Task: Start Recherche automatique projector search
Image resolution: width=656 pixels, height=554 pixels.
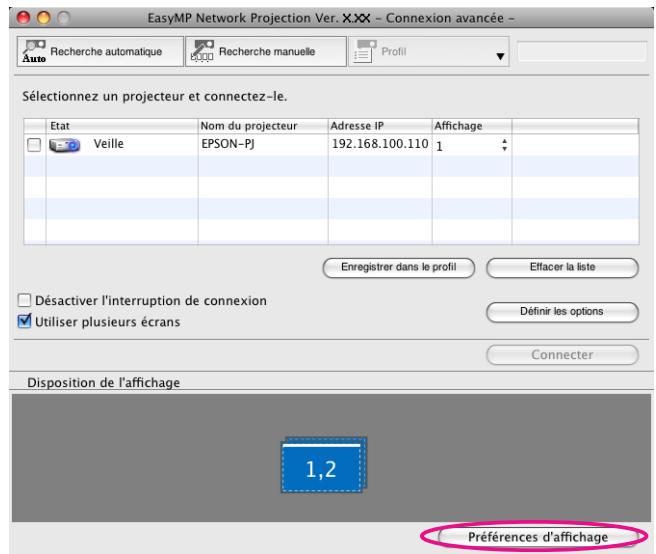Action: click(x=100, y=51)
